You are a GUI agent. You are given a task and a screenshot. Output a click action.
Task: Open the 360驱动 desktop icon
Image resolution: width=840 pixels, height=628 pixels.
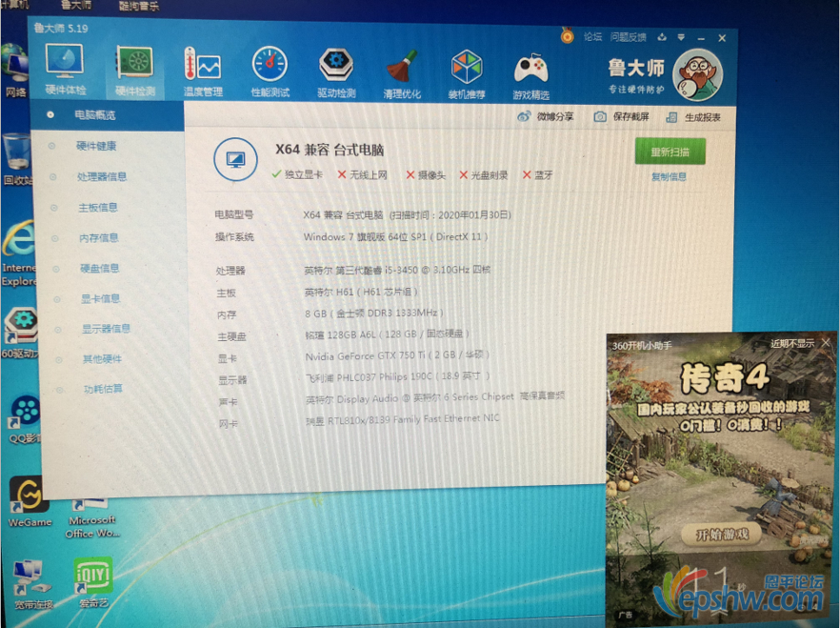[x=20, y=334]
